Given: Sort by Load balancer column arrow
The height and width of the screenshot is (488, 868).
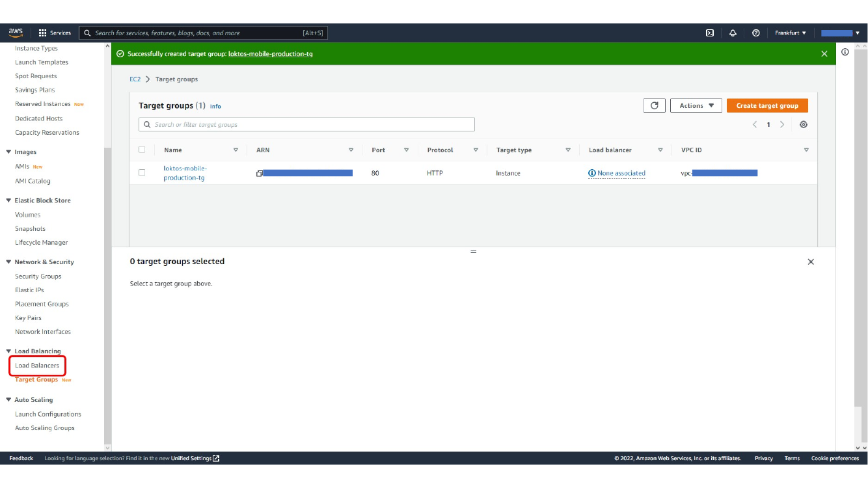Looking at the screenshot, I should click(x=660, y=150).
